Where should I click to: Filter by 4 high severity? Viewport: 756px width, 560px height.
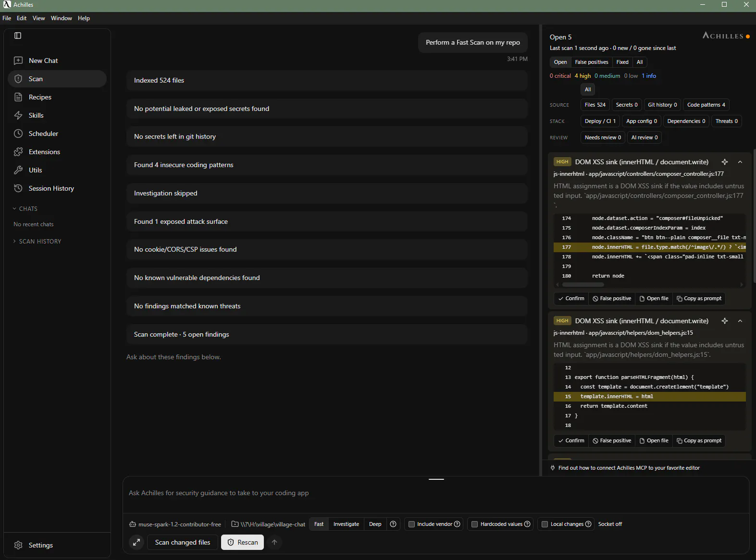coord(582,76)
